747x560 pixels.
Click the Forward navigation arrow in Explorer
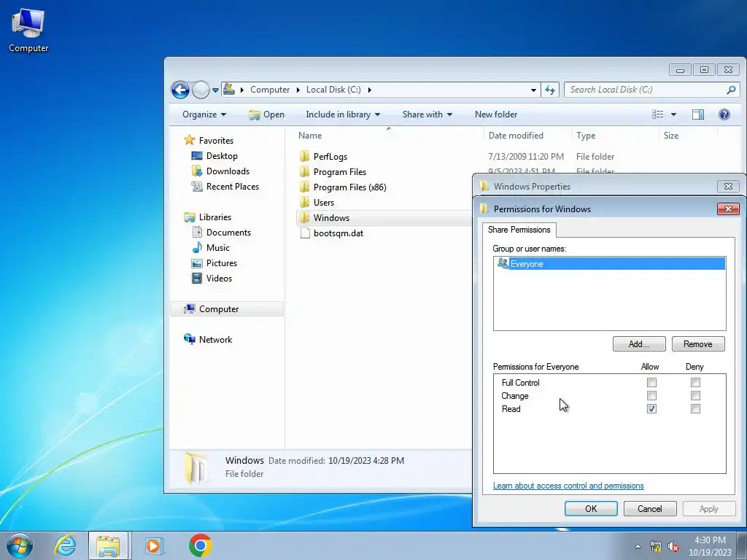tap(201, 90)
